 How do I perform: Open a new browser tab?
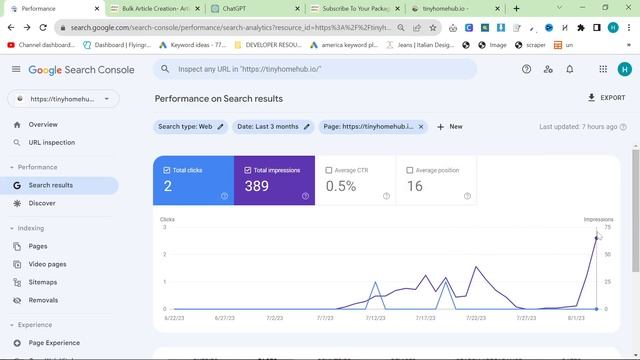pos(516,9)
